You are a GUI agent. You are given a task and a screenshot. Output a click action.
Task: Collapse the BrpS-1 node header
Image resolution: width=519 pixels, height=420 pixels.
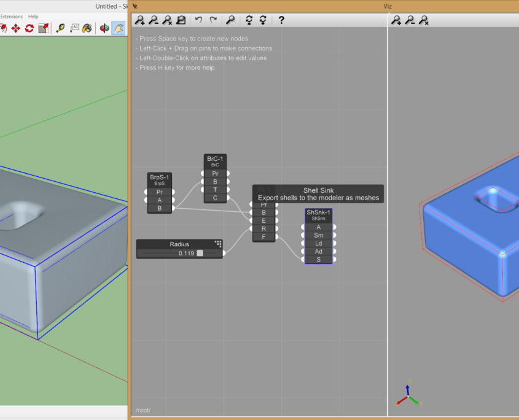pos(160,177)
